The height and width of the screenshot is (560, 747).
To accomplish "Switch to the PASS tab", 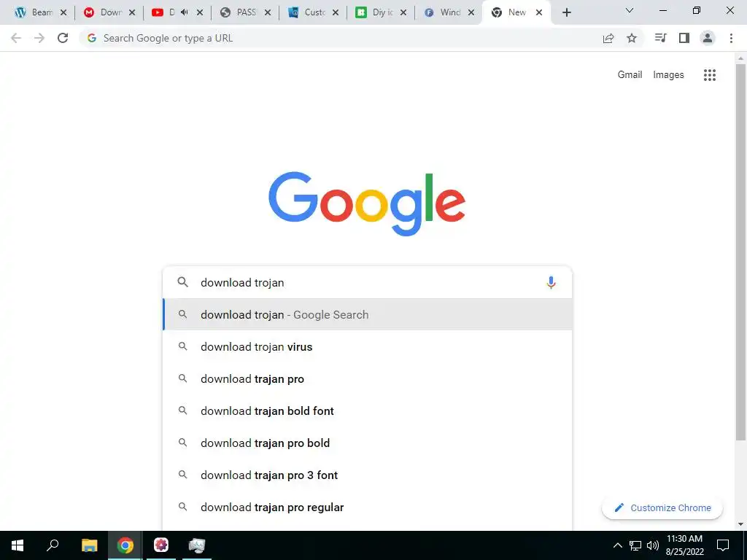I will tap(245, 12).
